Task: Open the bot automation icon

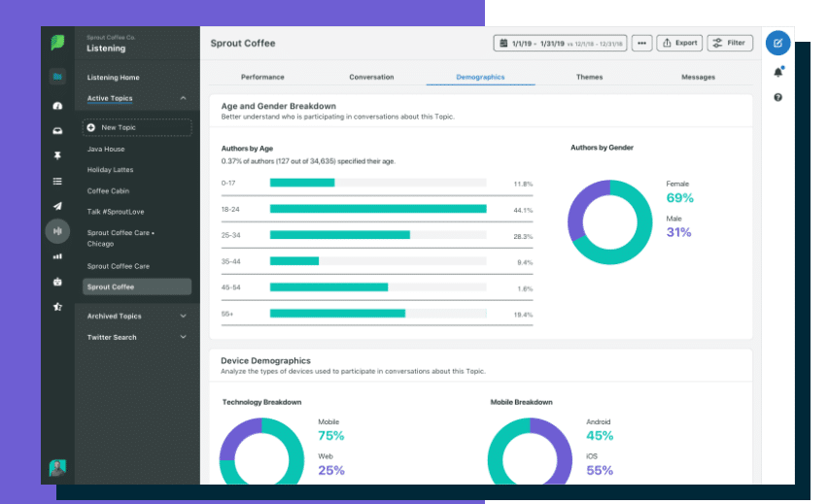Action: pyautogui.click(x=57, y=282)
